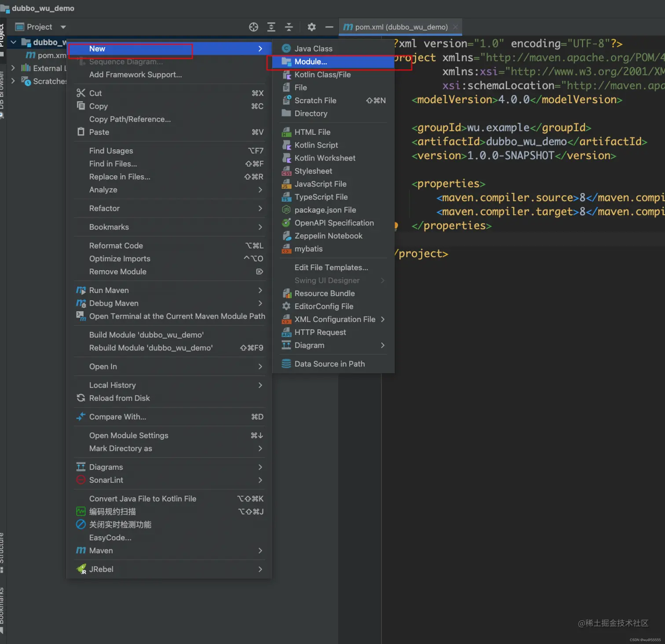This screenshot has height=644, width=665.
Task: Click the locate/select opened file crosshair icon
Action: 254,27
